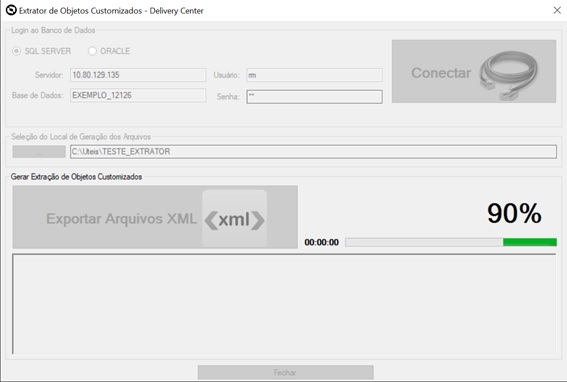Click the 'Login ao Banco de Dados' group label

tap(53, 30)
